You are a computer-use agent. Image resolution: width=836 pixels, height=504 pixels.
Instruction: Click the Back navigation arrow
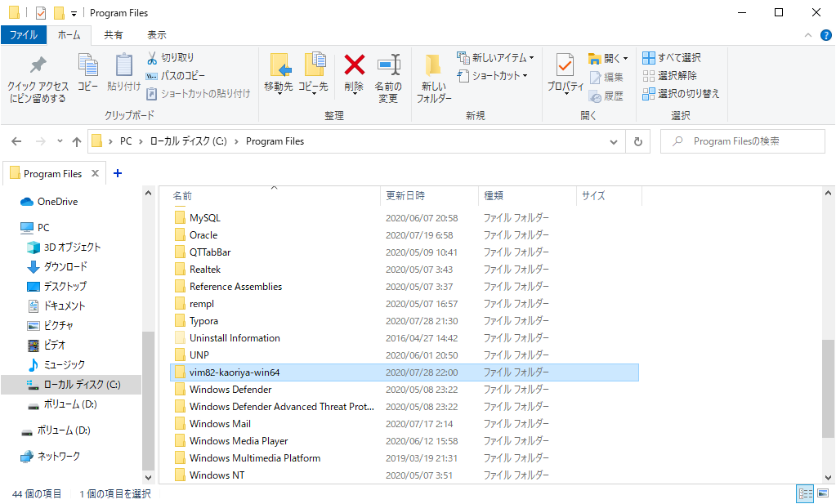coord(16,141)
